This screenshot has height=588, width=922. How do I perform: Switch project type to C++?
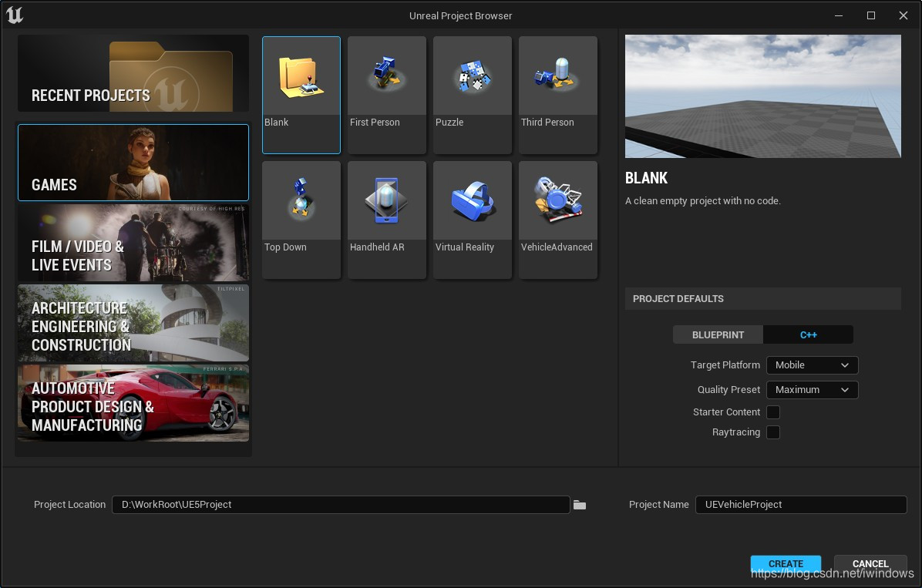click(x=808, y=334)
